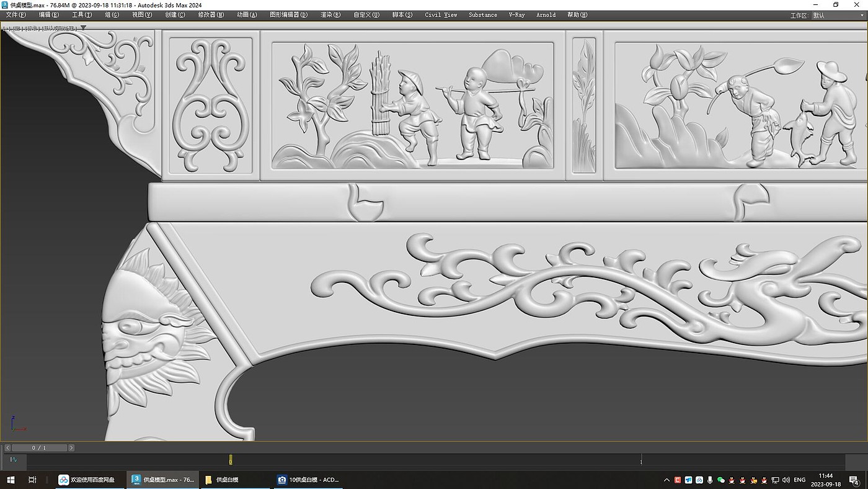Open the 供桌白模 folder taskbar button
This screenshot has height=489, width=868.
tap(236, 480)
